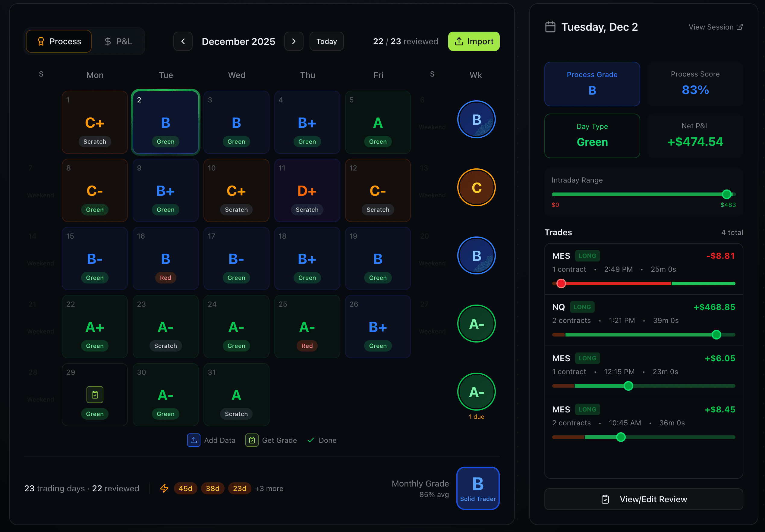Click the lightning streak icon near trading days

tap(164, 488)
